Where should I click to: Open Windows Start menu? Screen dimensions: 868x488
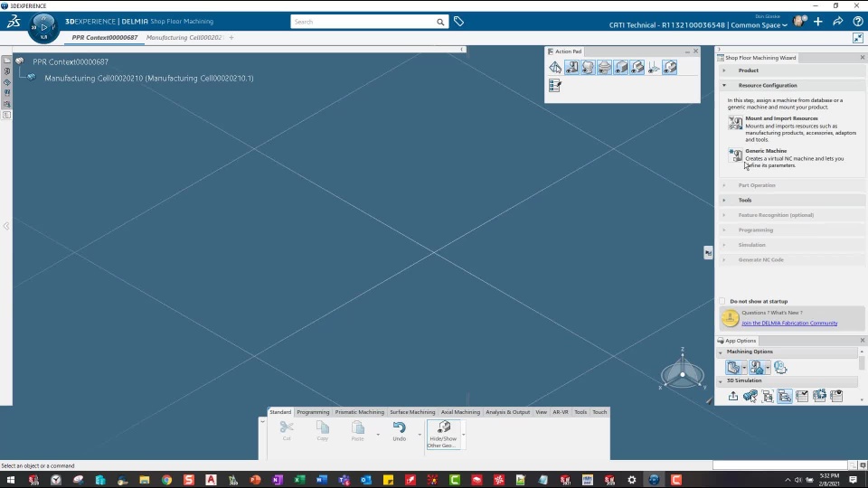tap(10, 480)
